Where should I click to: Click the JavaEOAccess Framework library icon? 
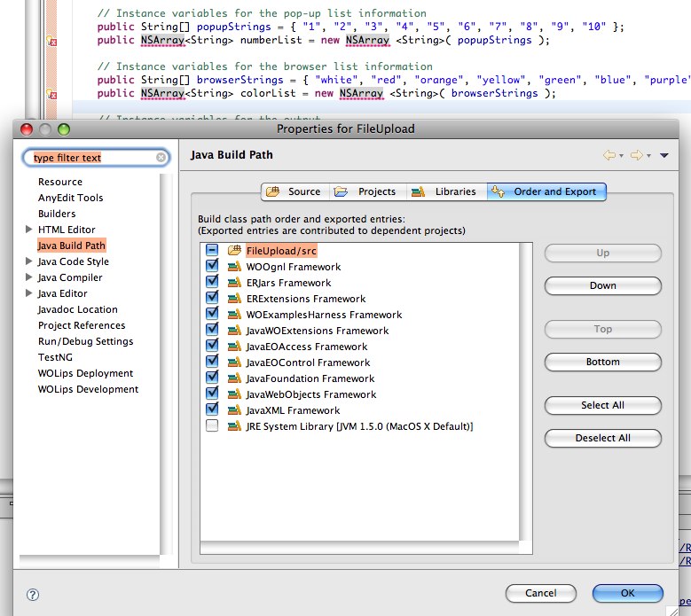pyautogui.click(x=234, y=347)
